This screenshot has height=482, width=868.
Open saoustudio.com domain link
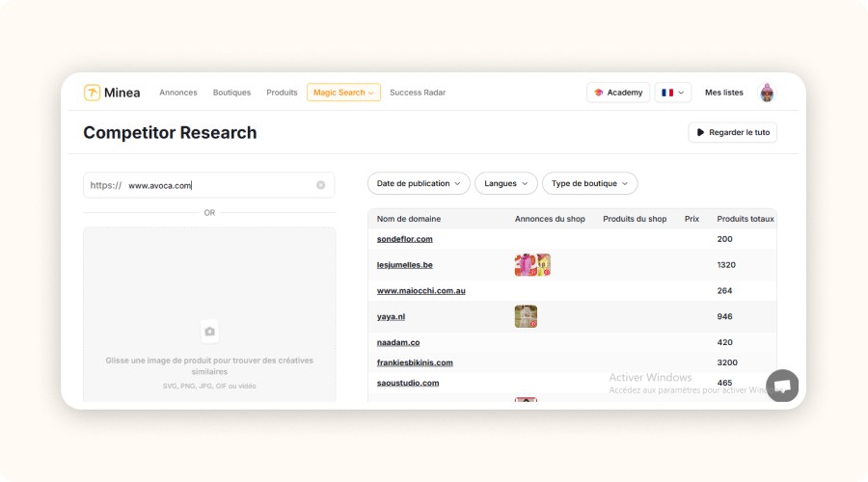[408, 383]
